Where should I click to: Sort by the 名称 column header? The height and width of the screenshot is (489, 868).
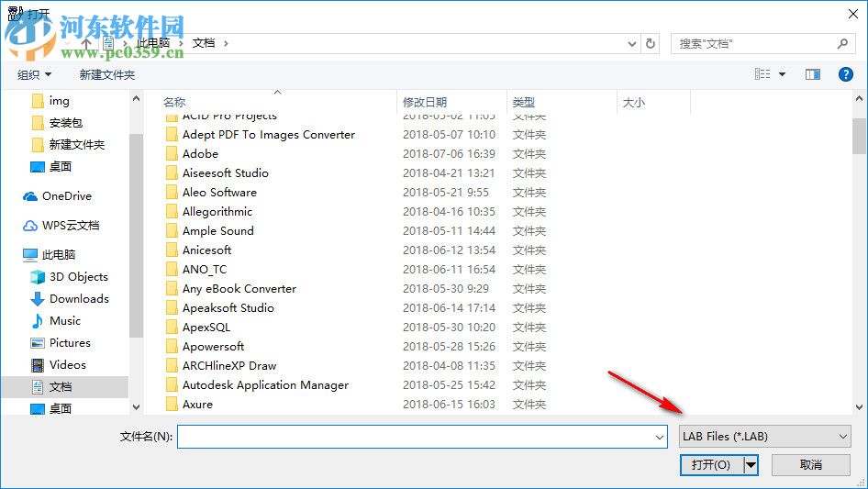tap(174, 103)
